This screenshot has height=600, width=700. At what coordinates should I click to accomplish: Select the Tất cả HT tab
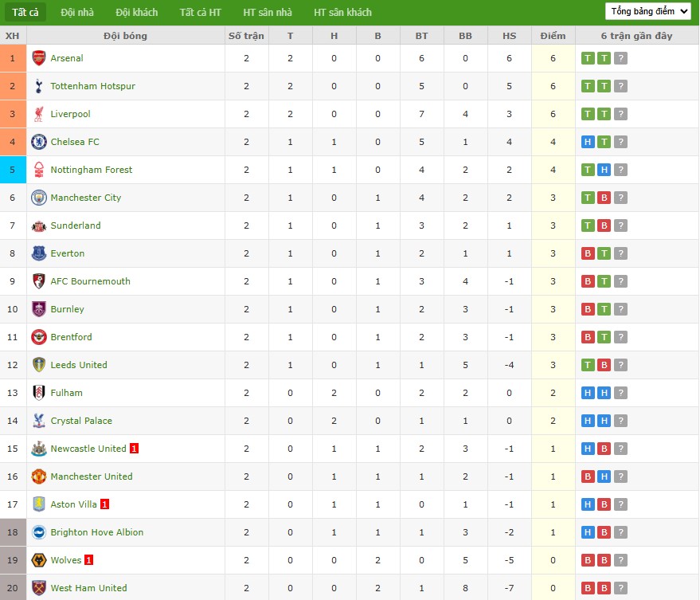point(201,12)
